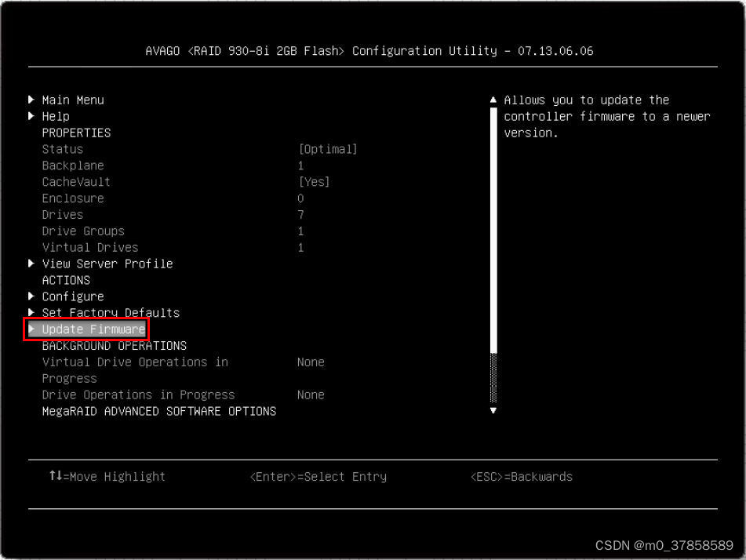Click the arrow beside Configure
746x560 pixels.
[x=31, y=296]
